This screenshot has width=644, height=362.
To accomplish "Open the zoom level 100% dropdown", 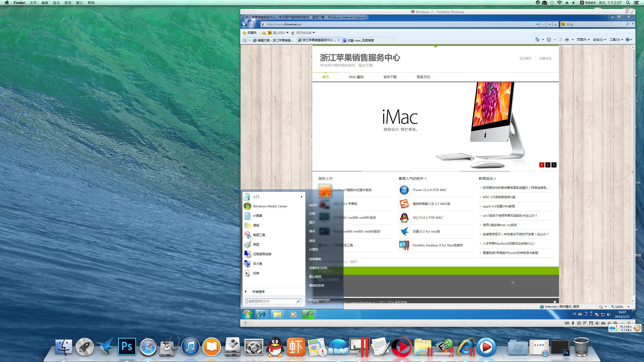I will pyautogui.click(x=628, y=307).
